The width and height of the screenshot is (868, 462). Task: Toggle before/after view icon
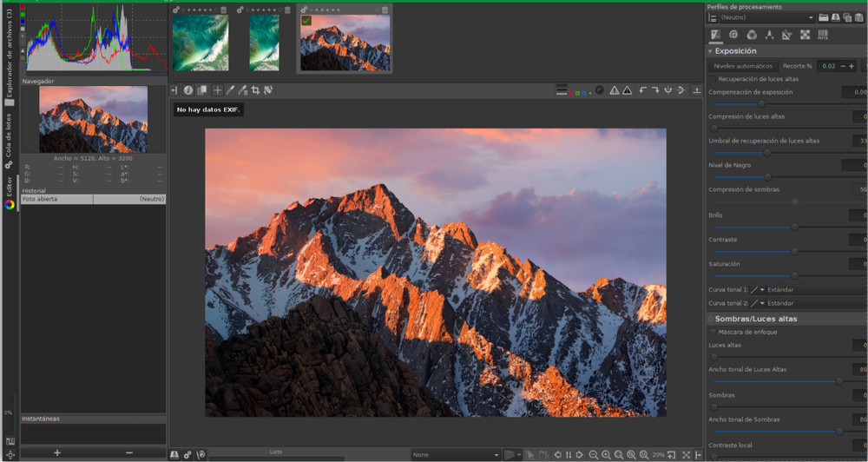202,90
